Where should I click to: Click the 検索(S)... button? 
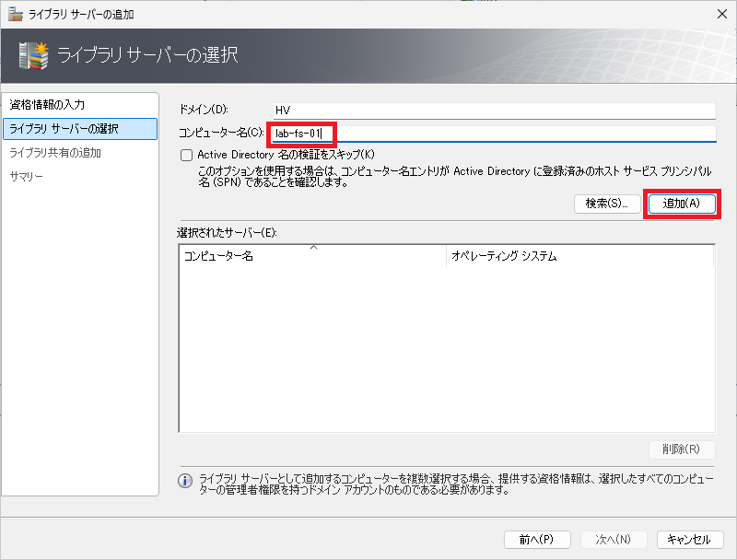click(607, 204)
